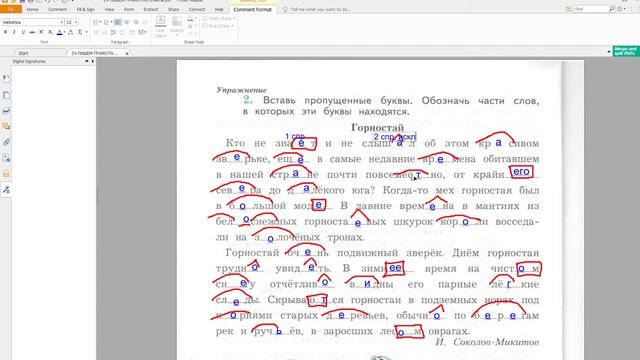Open the Fill & Sign tab

tap(85, 9)
